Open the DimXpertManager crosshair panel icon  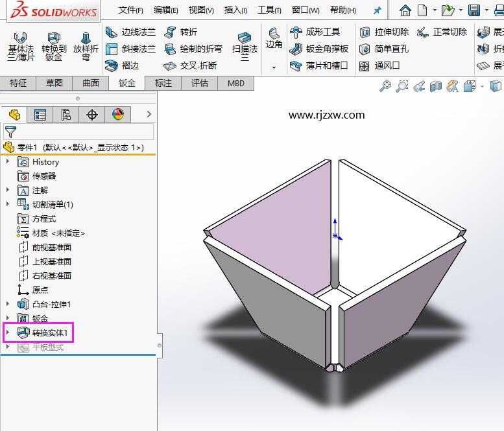tap(92, 114)
